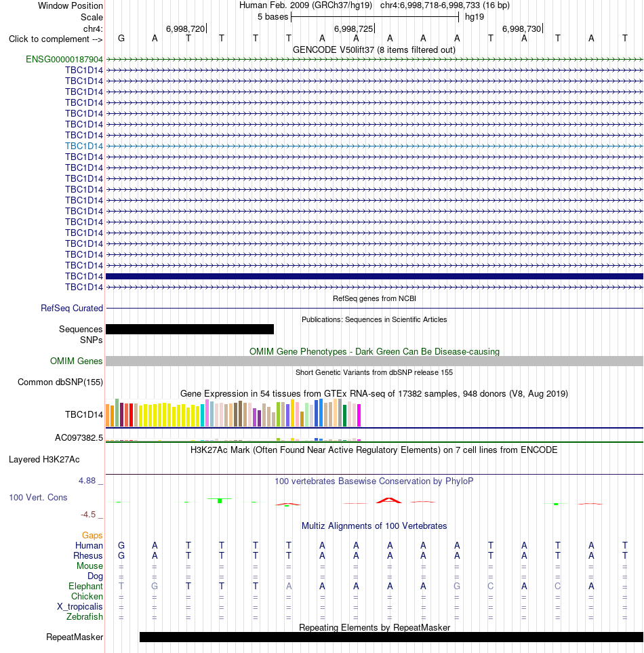Click the Chicken species label
This screenshot has height=653, width=644.
coord(87,596)
